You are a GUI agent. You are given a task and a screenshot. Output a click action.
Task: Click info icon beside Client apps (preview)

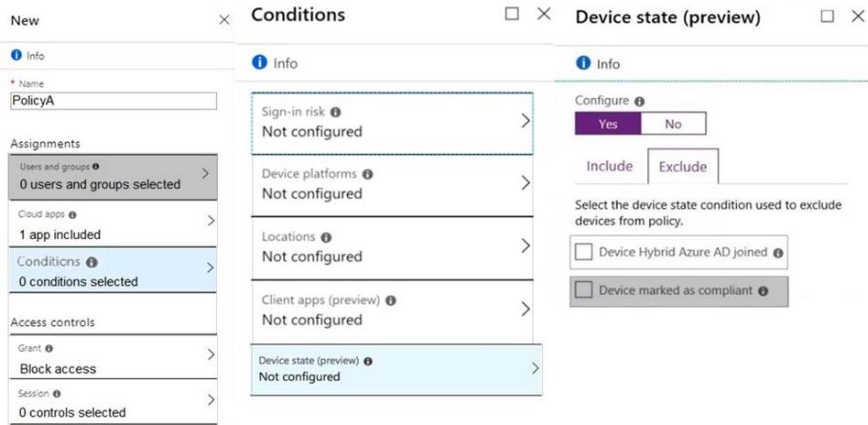click(390, 300)
